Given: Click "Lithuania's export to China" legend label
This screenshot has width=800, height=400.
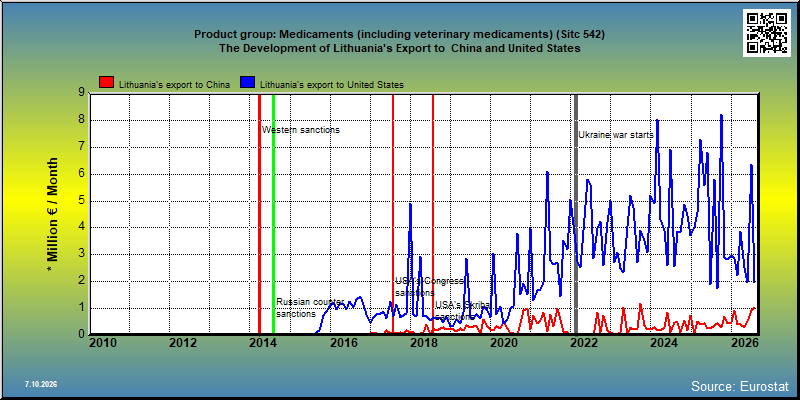Looking at the screenshot, I should (174, 85).
